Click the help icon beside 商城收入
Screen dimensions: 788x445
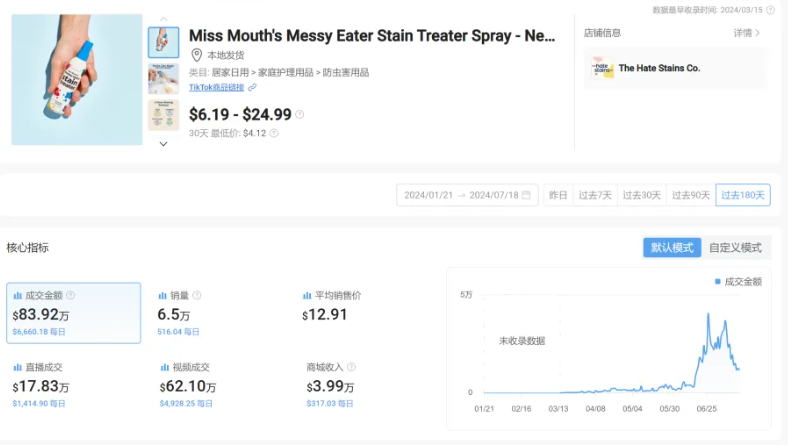[351, 367]
